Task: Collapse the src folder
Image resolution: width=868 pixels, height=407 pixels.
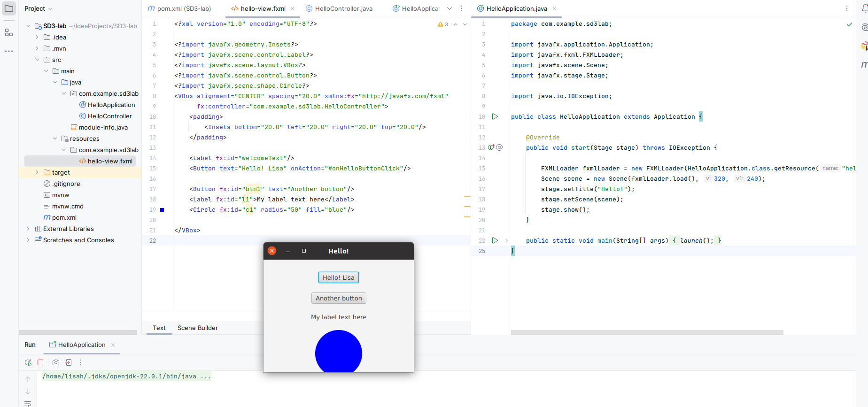Action: [37, 60]
